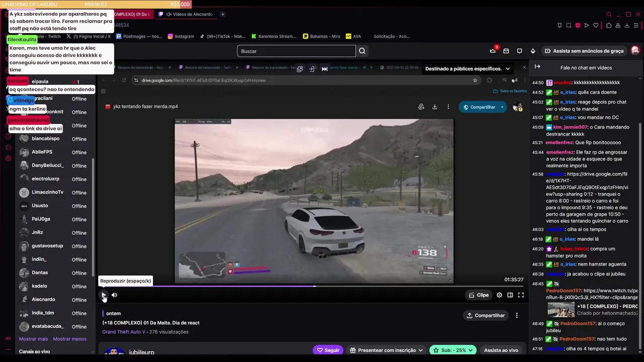This screenshot has height=362, width=644.
Task: Open the drive.google.com link in chat
Action: (586, 184)
